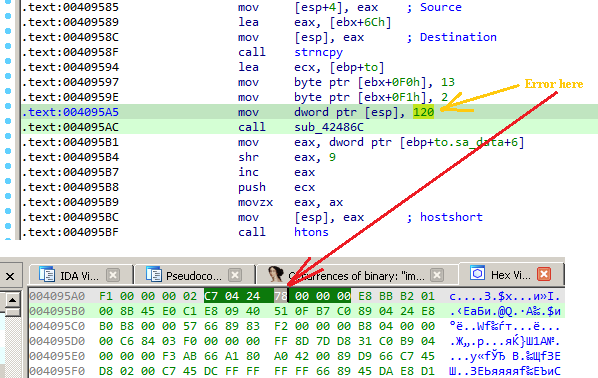The height and width of the screenshot is (378, 598).
Task: Select address .text:004095AC
Action: coord(70,127)
